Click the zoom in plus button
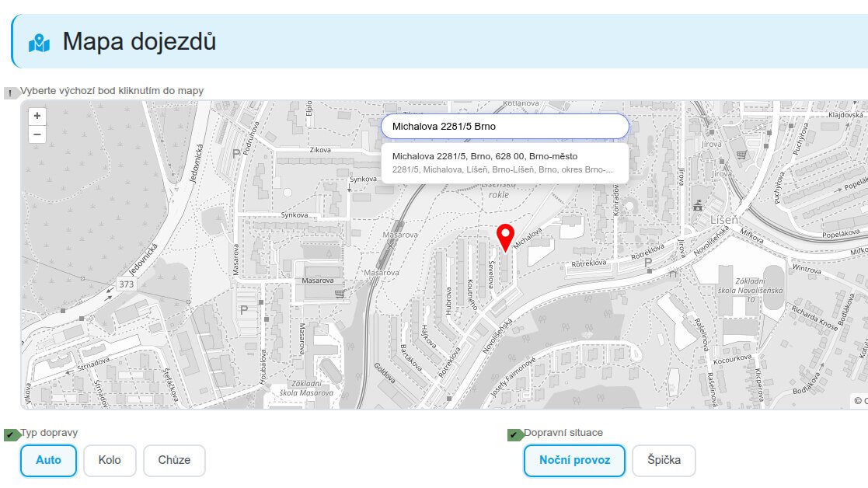This screenshot has height=488, width=868. coord(37,116)
